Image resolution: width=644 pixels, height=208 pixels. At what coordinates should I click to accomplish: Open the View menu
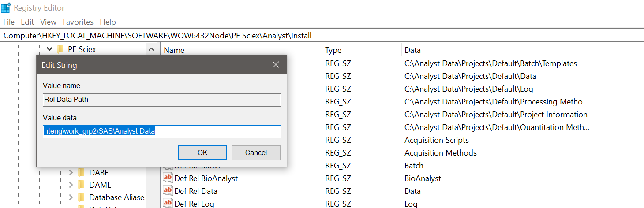[x=48, y=22]
